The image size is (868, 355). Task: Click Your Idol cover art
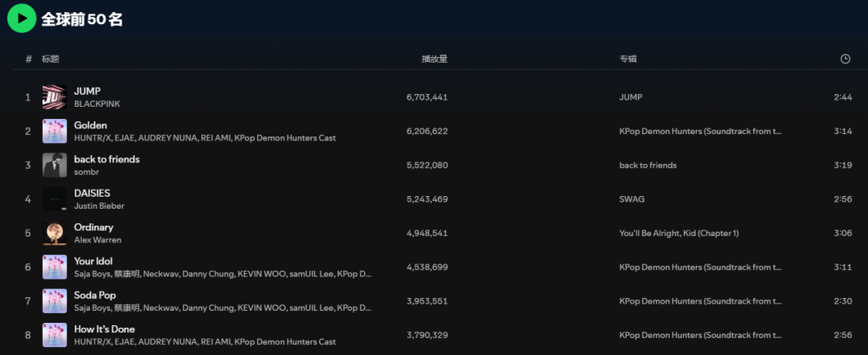coord(55,267)
